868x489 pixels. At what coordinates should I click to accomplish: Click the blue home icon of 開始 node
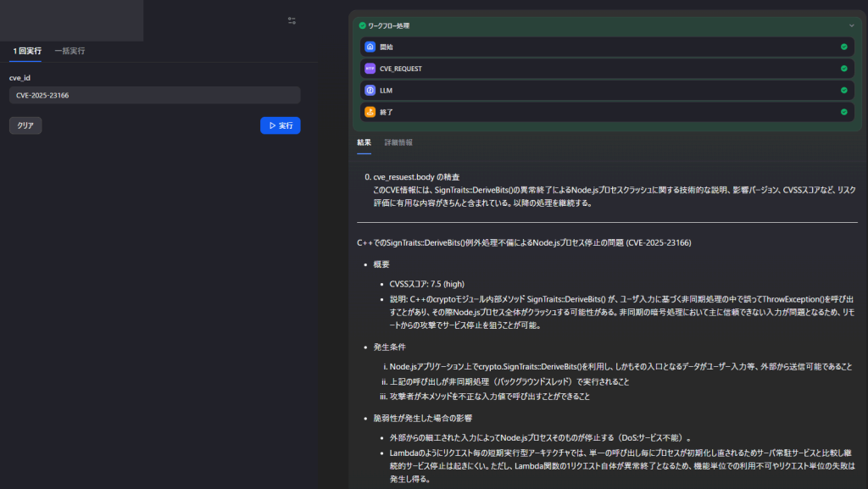(x=370, y=47)
